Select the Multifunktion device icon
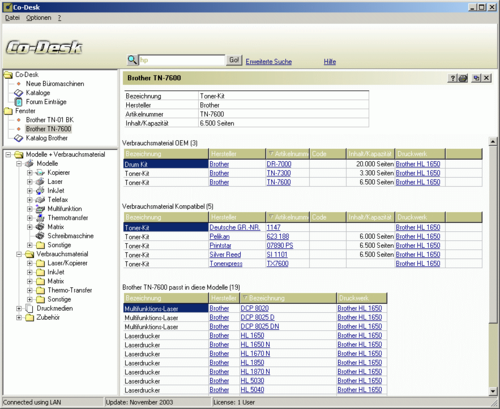 [40, 209]
